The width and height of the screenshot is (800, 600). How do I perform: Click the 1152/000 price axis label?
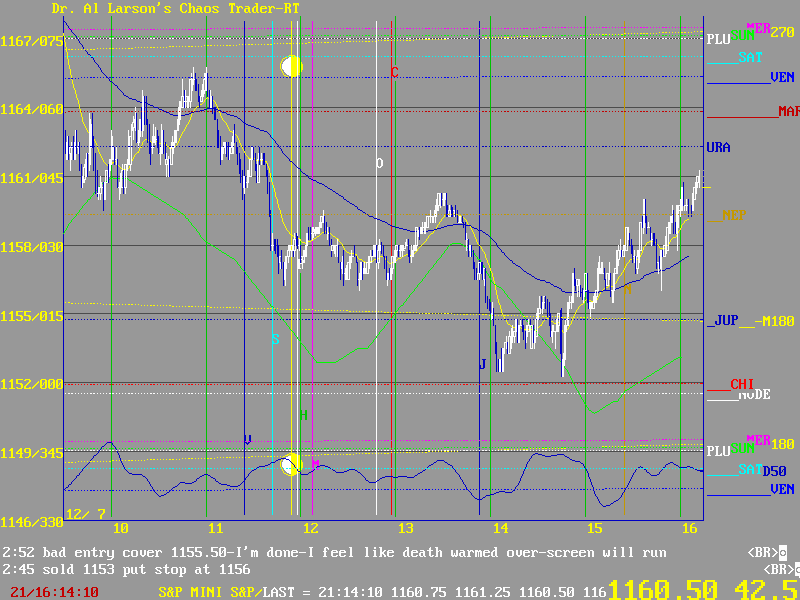click(x=32, y=384)
